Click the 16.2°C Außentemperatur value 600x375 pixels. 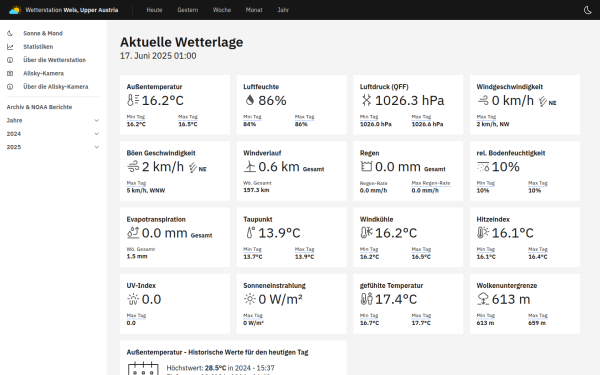tap(163, 101)
